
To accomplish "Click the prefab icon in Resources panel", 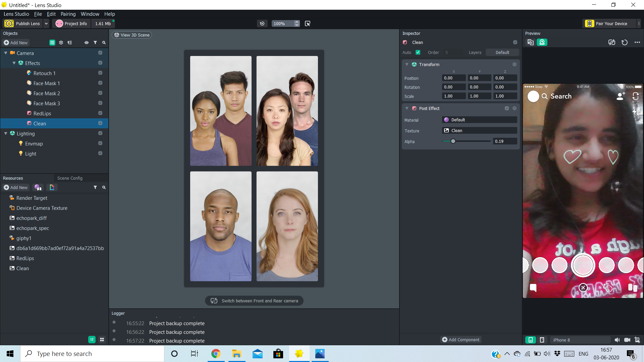I will point(52,187).
